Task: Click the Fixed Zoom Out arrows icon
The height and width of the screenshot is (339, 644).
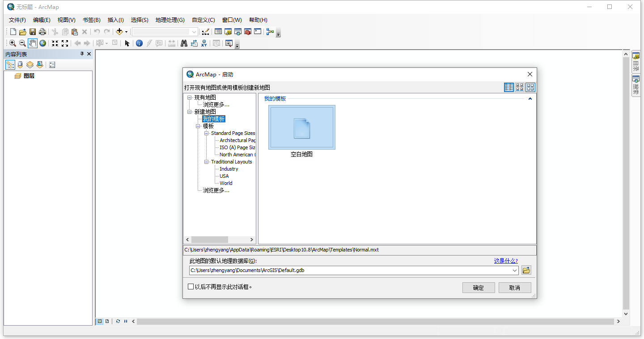Action: [65, 43]
